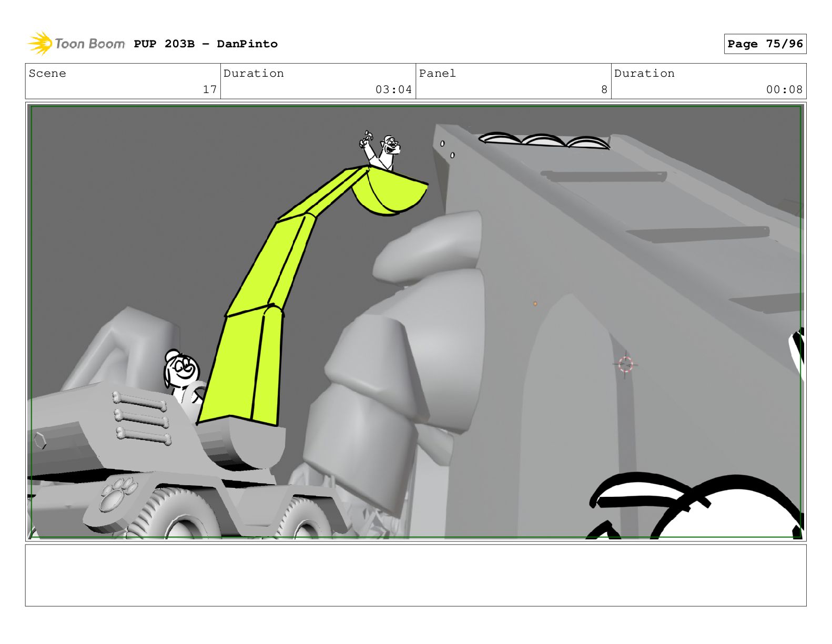This screenshot has height=644, width=832.
Task: Click the storyboard panel image
Action: pos(415,322)
